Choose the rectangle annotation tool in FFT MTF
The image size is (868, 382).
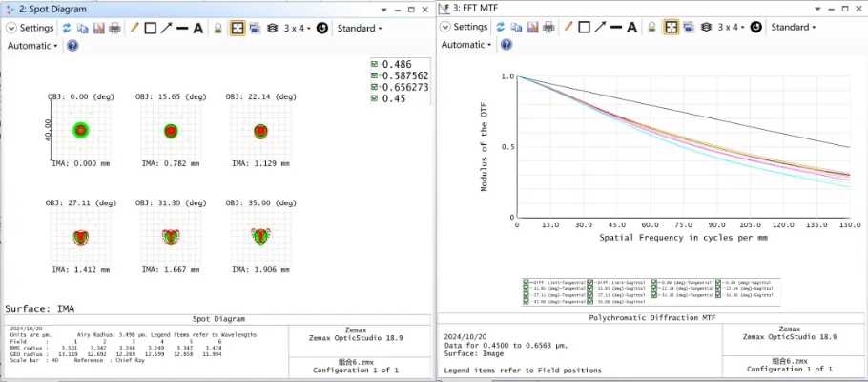pos(584,28)
